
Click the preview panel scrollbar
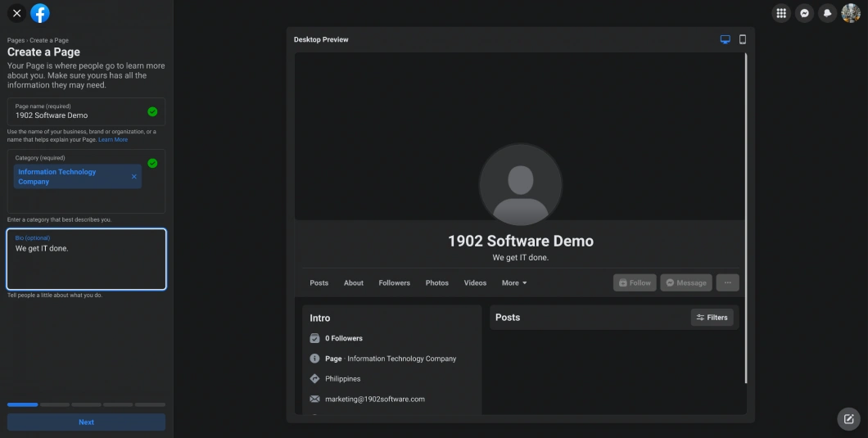click(746, 218)
